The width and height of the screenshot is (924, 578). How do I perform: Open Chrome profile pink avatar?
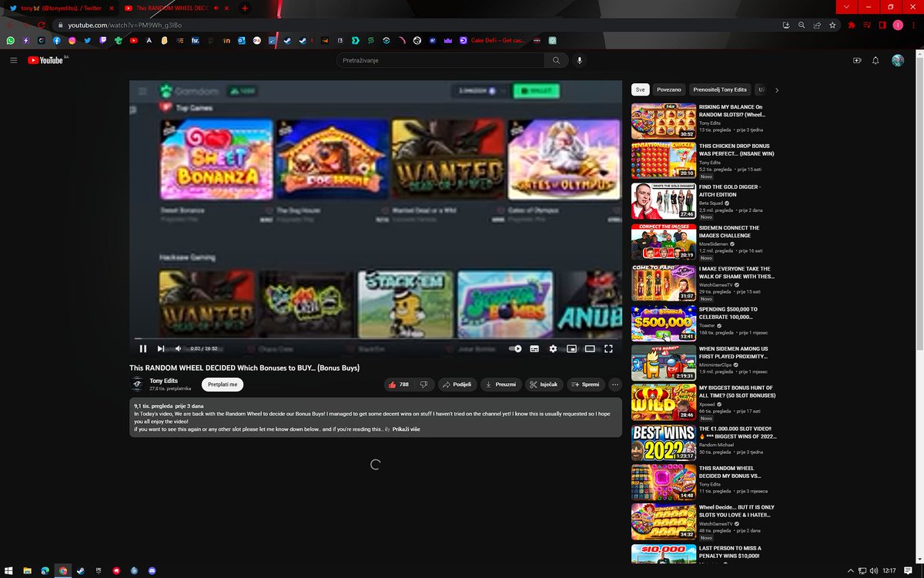pos(898,25)
